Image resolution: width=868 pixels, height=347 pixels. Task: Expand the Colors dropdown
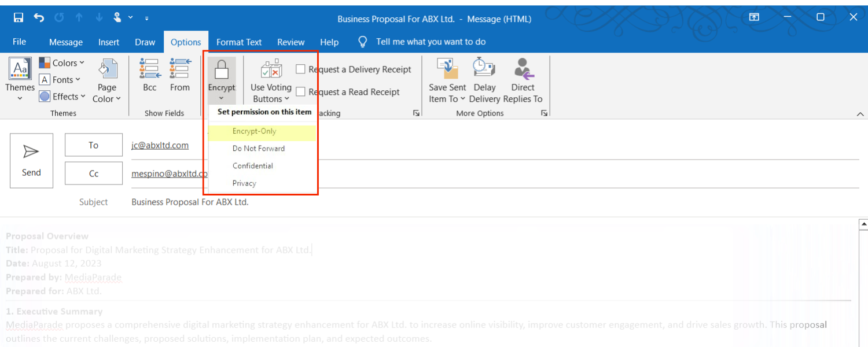[x=62, y=62]
